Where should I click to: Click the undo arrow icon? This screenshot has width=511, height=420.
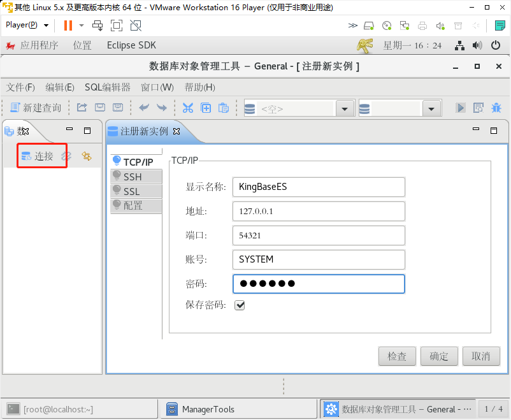[144, 108]
